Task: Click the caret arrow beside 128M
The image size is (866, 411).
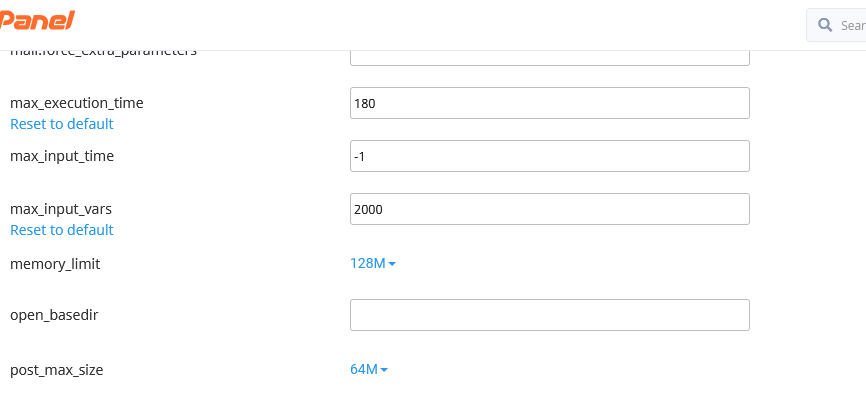Action: (392, 264)
